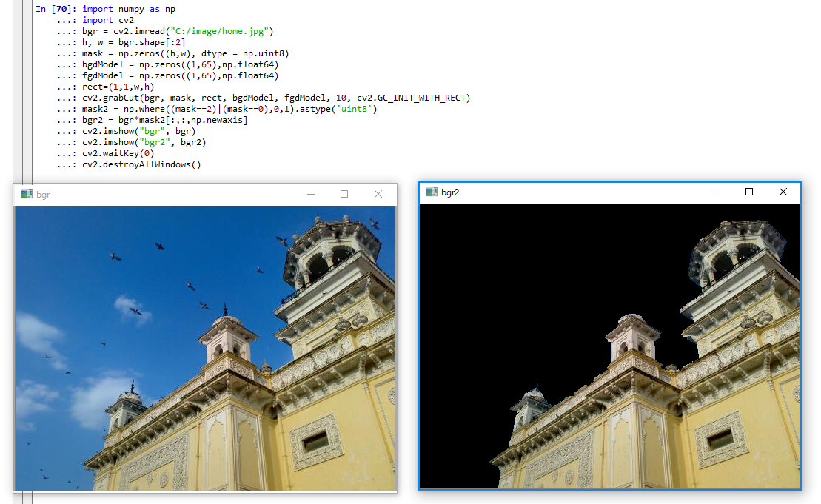Minimize the bgr image window
The width and height of the screenshot is (821, 504).
[311, 194]
